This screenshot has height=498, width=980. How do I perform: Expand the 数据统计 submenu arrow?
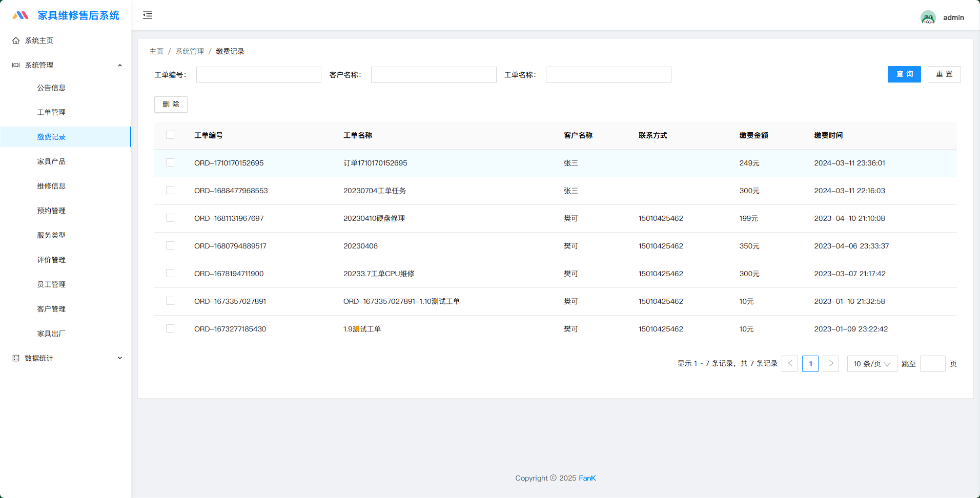(x=120, y=358)
